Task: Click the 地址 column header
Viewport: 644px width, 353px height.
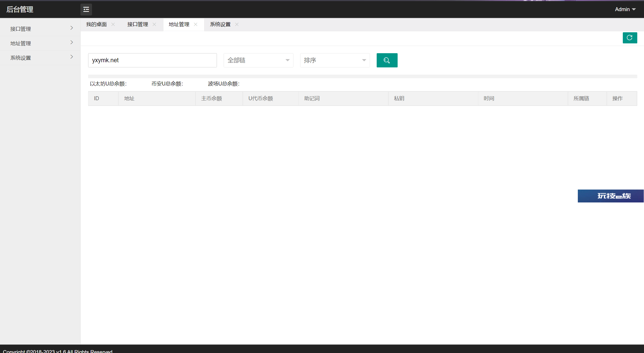Action: point(157,98)
